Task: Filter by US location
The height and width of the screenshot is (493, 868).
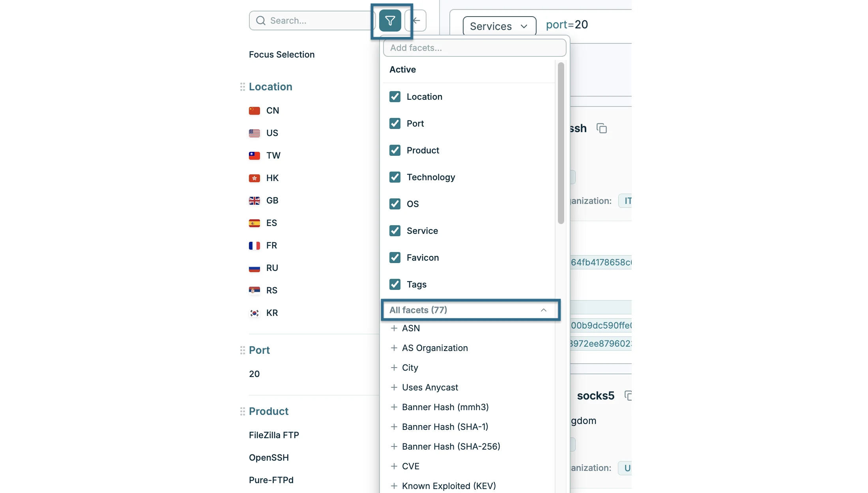Action: pos(272,133)
